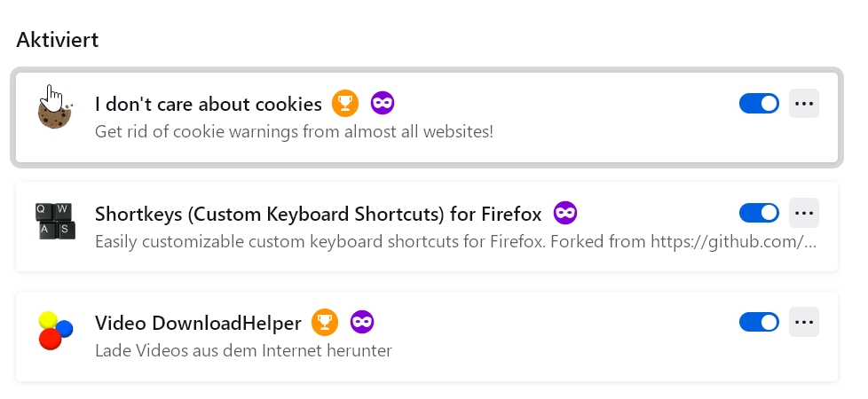Click the purple mask badge beside I don't care about cookies
Image resolution: width=868 pixels, height=399 pixels.
coord(383,104)
